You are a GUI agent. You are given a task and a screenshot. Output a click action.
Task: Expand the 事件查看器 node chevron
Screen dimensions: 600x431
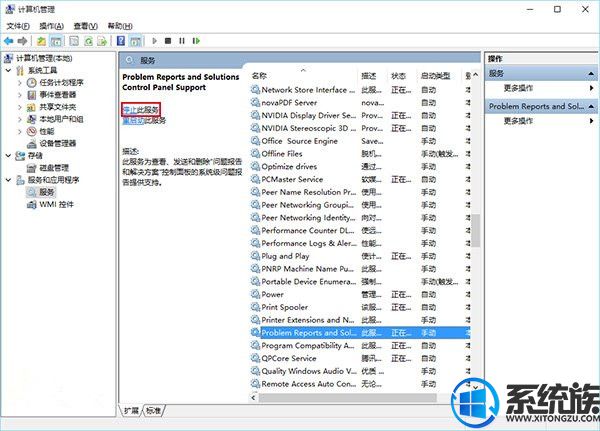20,95
